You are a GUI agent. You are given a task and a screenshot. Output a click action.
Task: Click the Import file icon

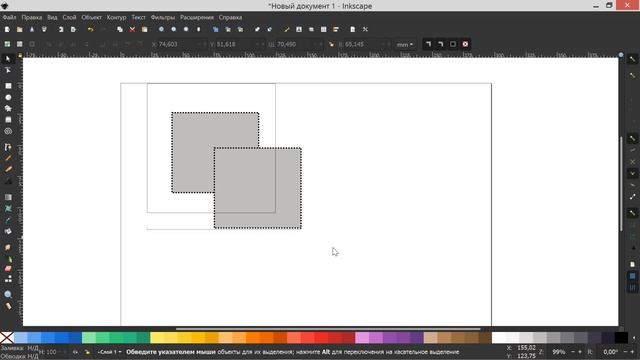[61, 29]
